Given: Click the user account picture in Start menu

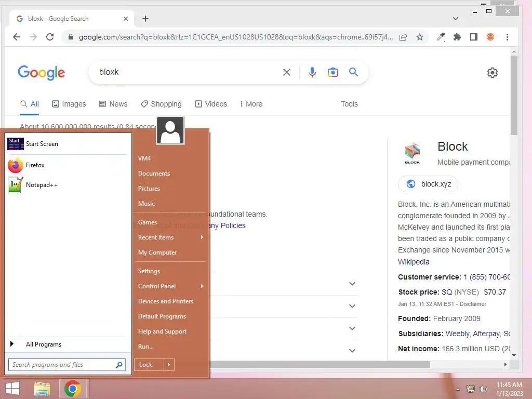Looking at the screenshot, I should 170,130.
